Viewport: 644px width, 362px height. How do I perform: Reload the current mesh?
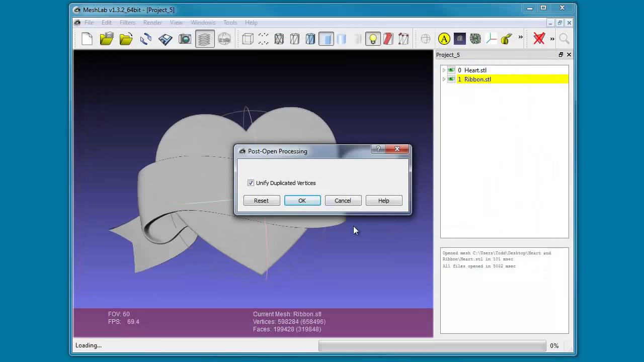[146, 39]
